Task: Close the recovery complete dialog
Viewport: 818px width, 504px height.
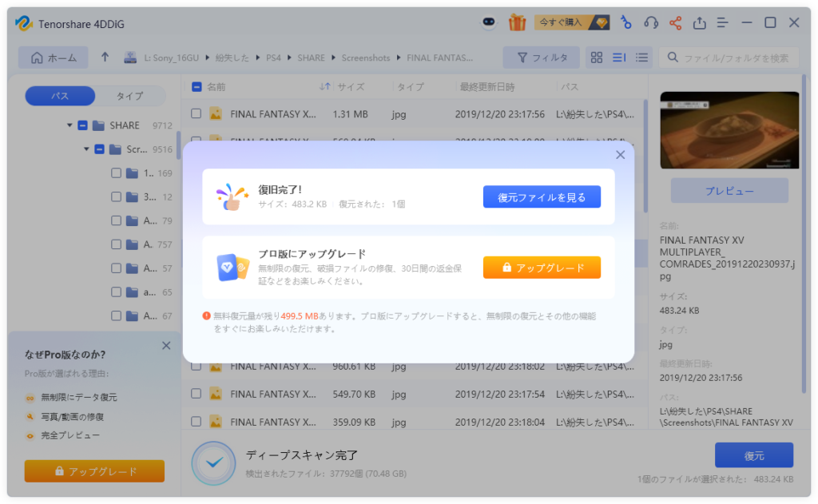Action: [x=620, y=155]
